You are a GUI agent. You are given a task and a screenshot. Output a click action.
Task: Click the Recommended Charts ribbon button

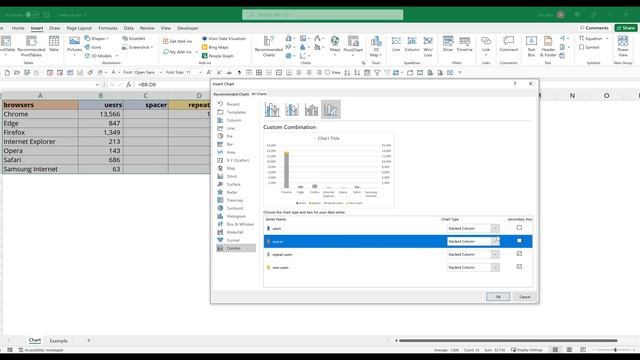[269, 46]
